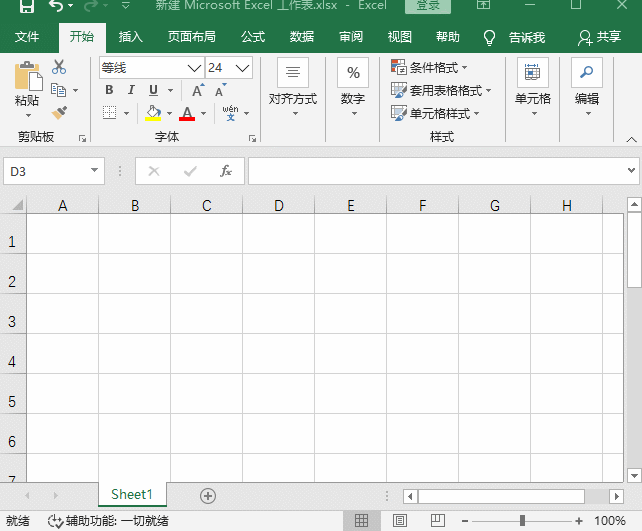Screen dimensions: 642x531
Task: Apply red font color A
Action: 187,113
